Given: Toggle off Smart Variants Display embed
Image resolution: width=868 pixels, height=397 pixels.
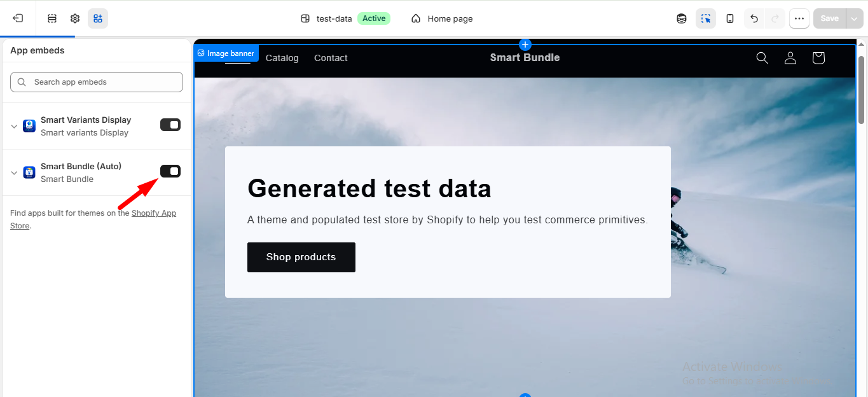Looking at the screenshot, I should point(170,125).
